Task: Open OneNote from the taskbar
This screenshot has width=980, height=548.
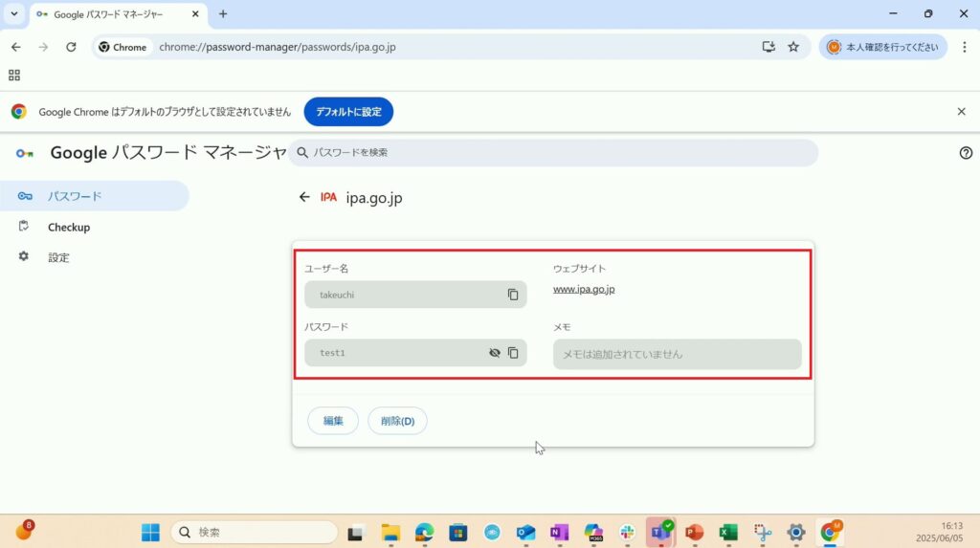Action: tap(559, 533)
